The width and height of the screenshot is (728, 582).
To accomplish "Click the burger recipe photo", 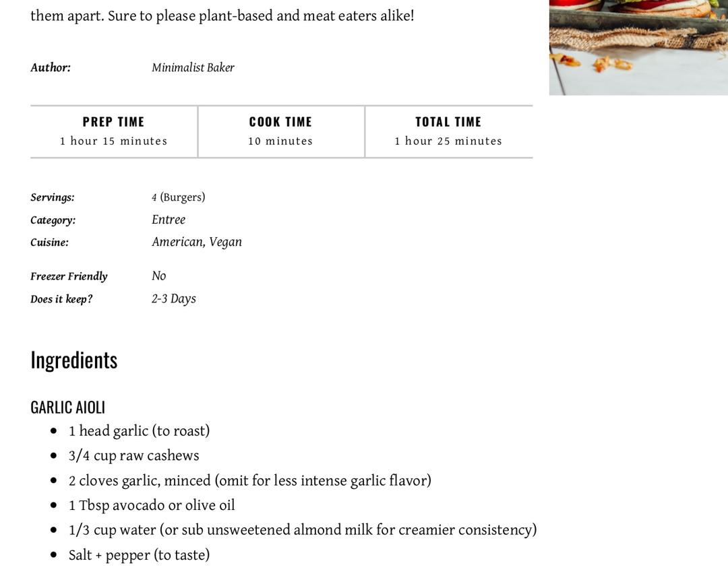I will pyautogui.click(x=638, y=47).
